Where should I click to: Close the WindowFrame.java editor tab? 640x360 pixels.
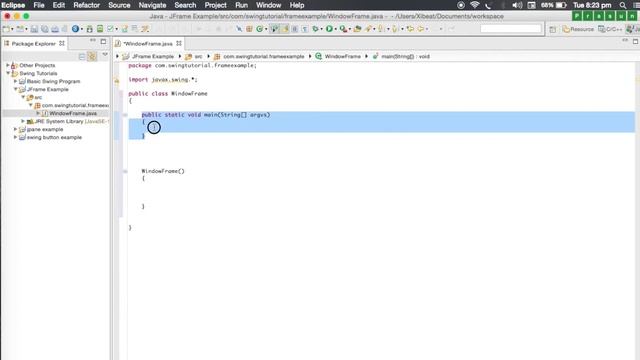[x=179, y=43]
